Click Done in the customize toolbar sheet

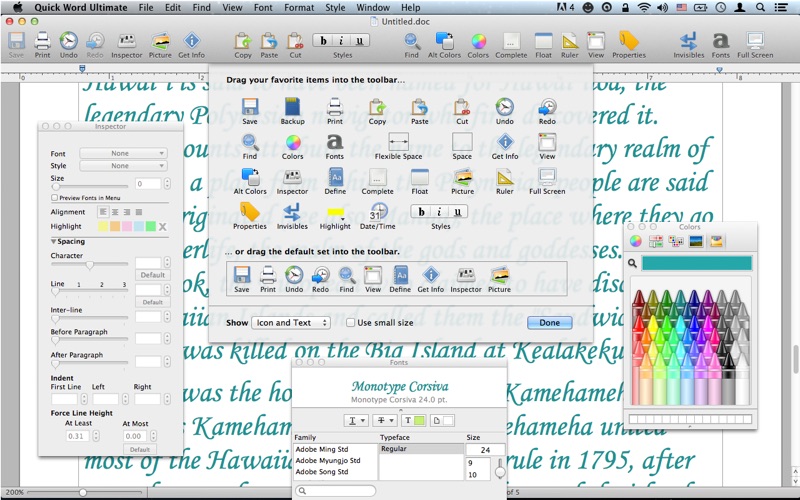549,322
